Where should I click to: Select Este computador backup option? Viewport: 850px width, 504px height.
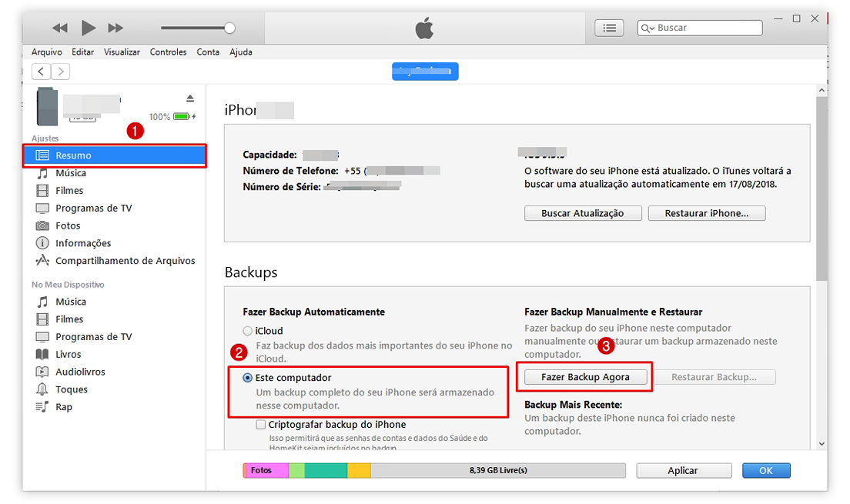[248, 378]
